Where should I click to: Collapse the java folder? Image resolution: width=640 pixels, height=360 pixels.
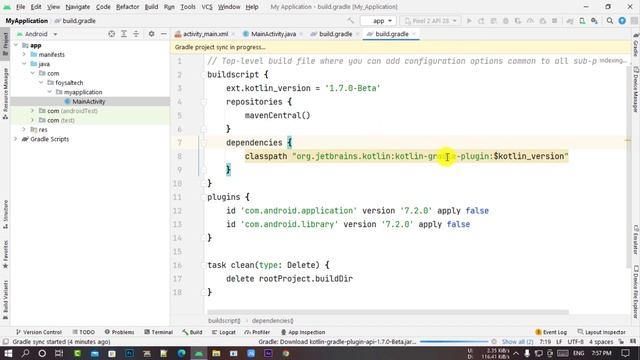pos(24,64)
